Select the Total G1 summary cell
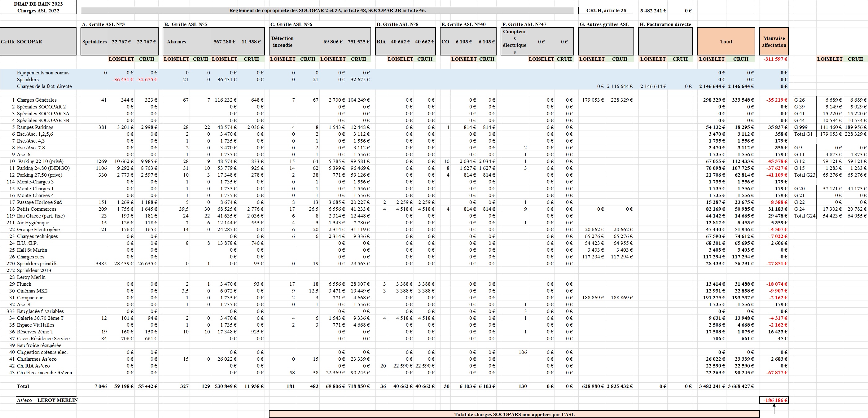The height and width of the screenshot is (418, 868). [x=804, y=134]
